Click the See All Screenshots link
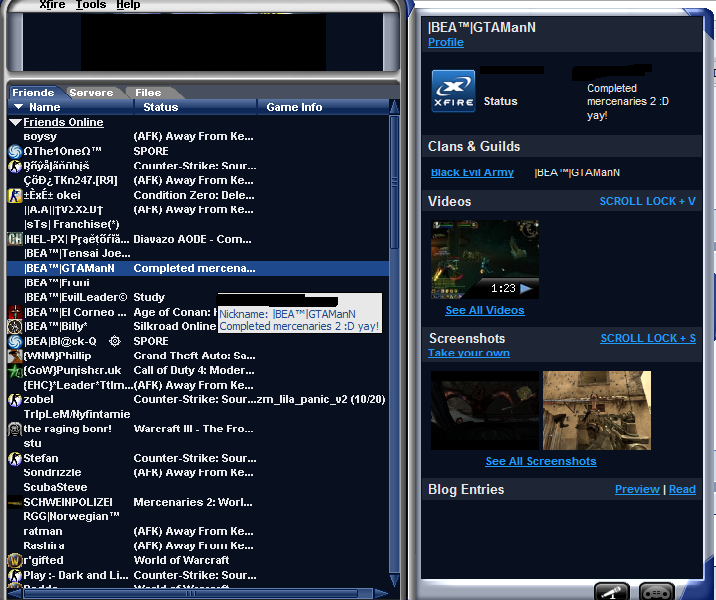This screenshot has height=600, width=716. pyautogui.click(x=541, y=462)
